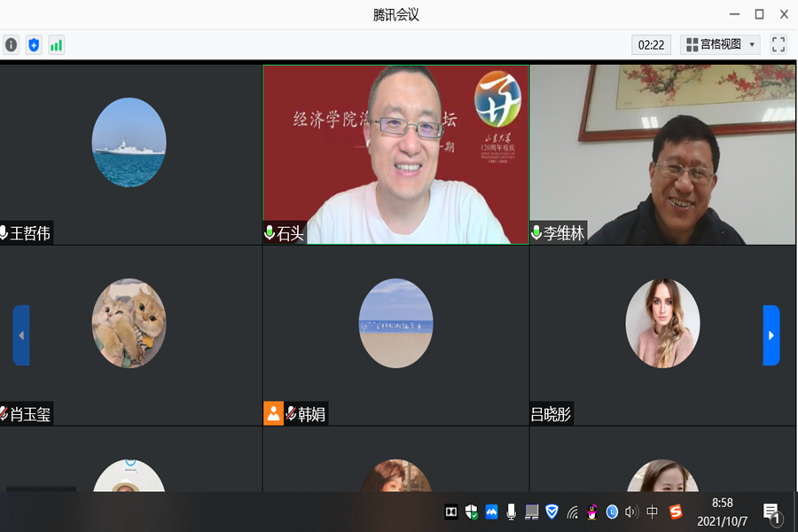Toggle 石头's microphone icon
Screen dimensions: 798x532
click(x=270, y=233)
